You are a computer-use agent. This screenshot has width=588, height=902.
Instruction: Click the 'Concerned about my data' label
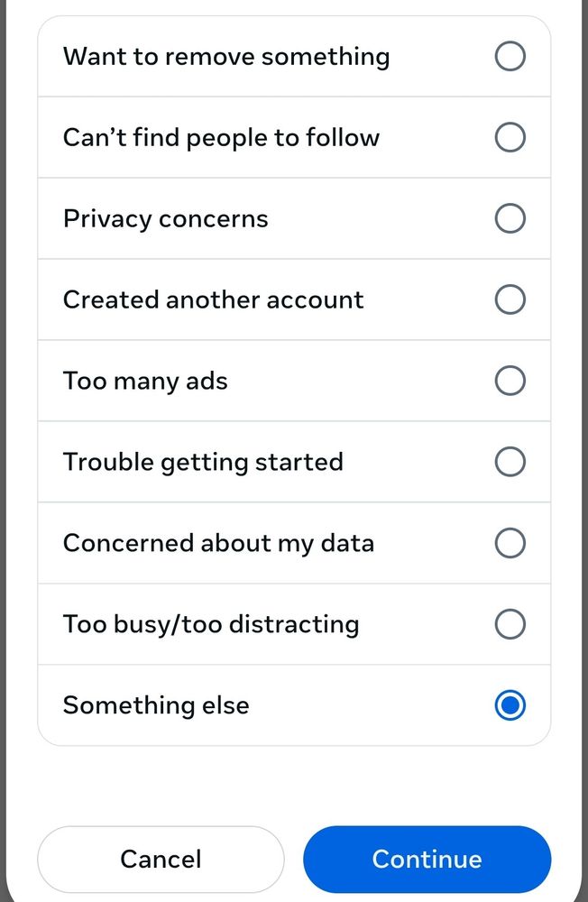218,543
